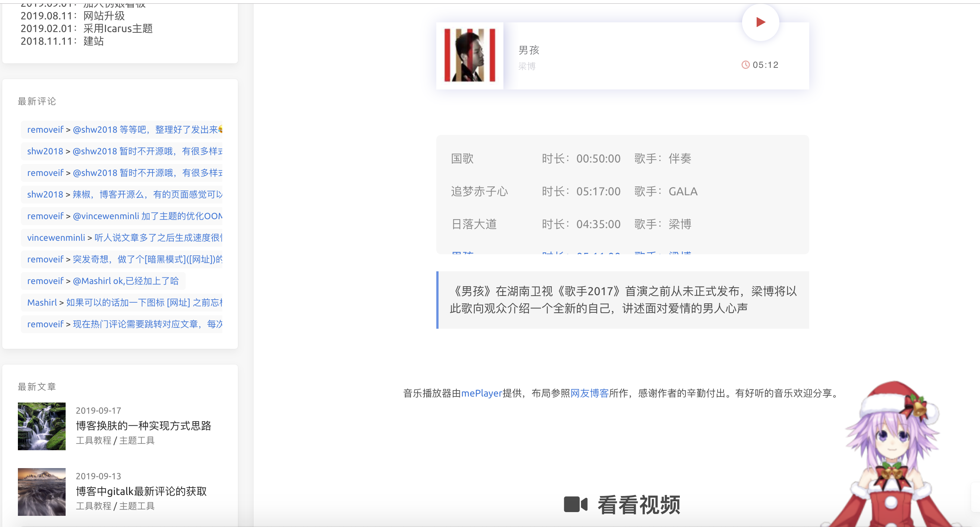Image resolution: width=980 pixels, height=527 pixels.
Task: Open 主题工具 category under 2019-09-17 article
Action: click(136, 440)
